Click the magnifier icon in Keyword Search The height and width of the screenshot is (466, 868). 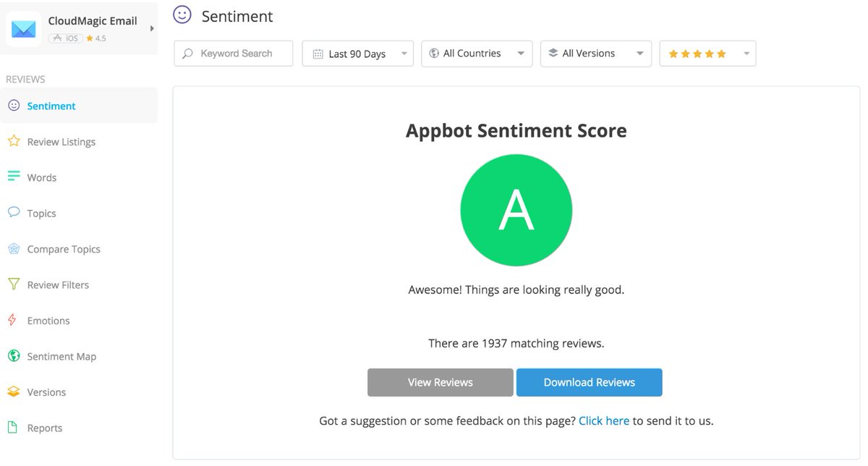tap(188, 54)
